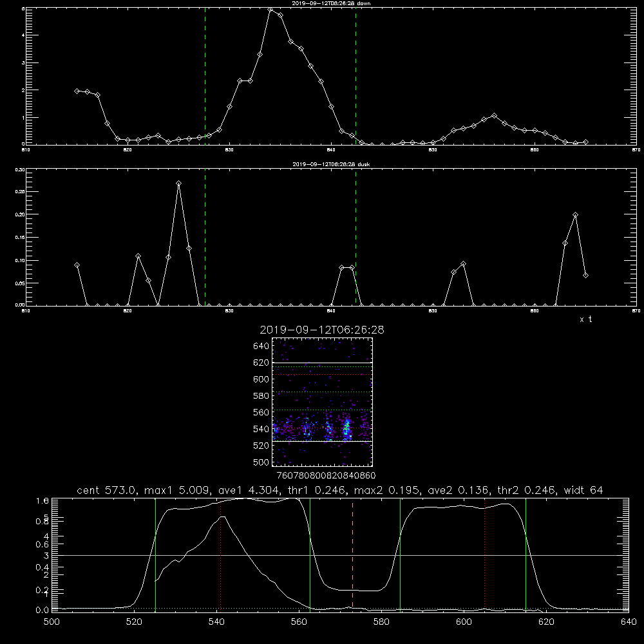Viewport: 644px width, 644px height.
Task: Select the 'widt 64' value in stats line
Action: (583, 490)
